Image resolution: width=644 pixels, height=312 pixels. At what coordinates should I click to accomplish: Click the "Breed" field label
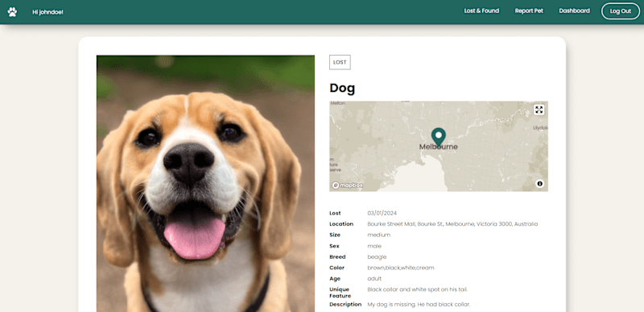(337, 257)
